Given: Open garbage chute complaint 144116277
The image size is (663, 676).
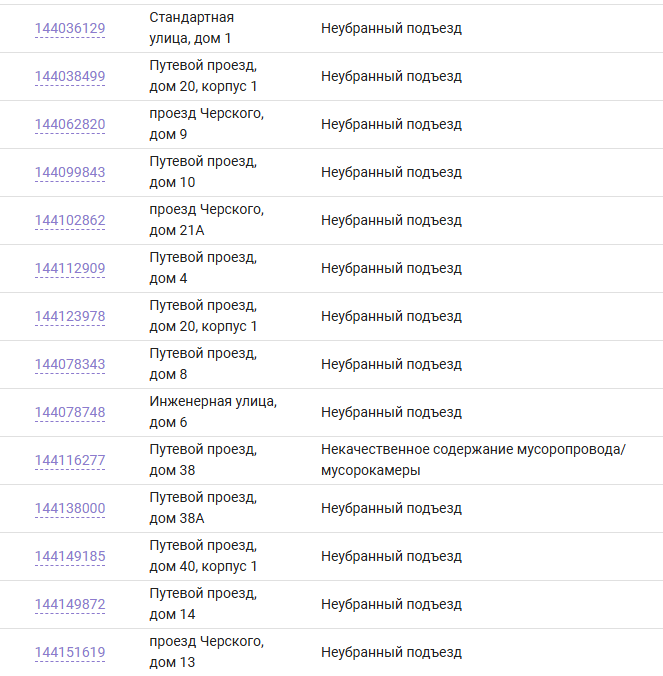Looking at the screenshot, I should 69,461.
